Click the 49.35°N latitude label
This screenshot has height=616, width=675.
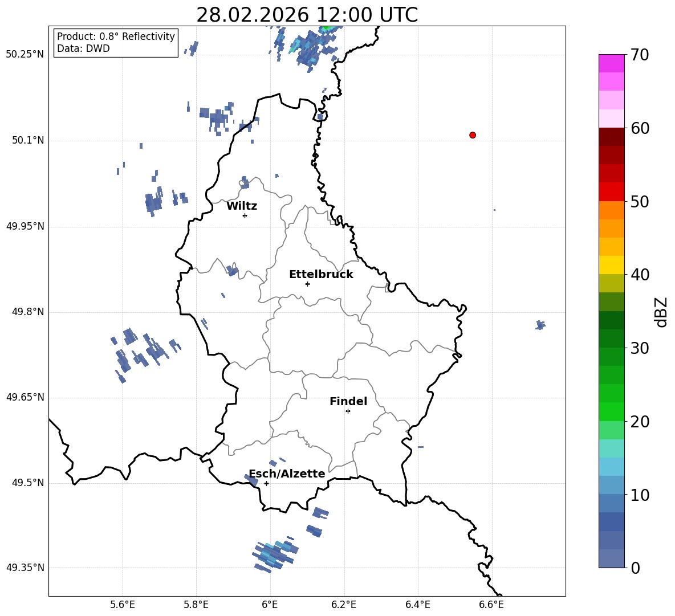(x=25, y=568)
